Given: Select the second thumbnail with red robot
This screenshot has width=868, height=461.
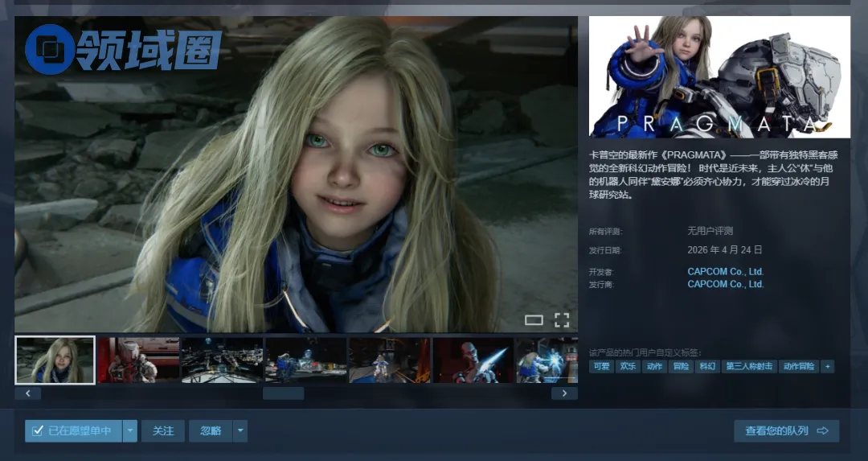Looking at the screenshot, I should [138, 360].
